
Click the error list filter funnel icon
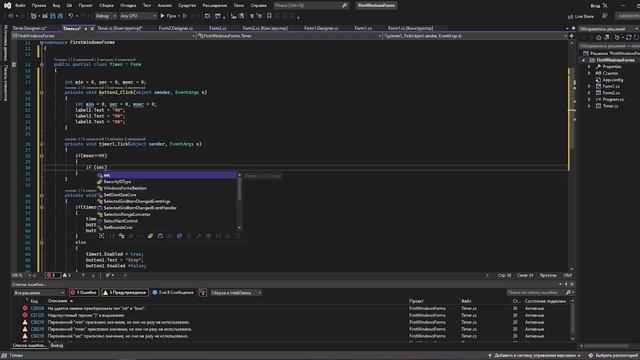click(203, 293)
